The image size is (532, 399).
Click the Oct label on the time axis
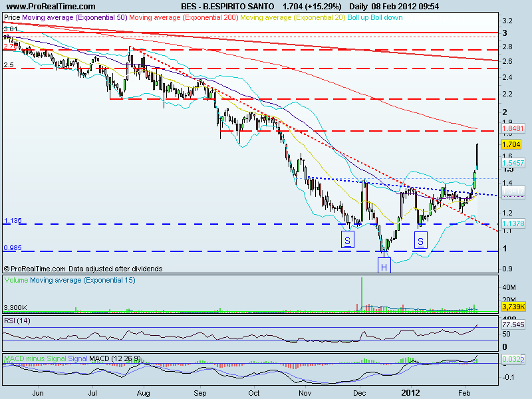pos(254,393)
